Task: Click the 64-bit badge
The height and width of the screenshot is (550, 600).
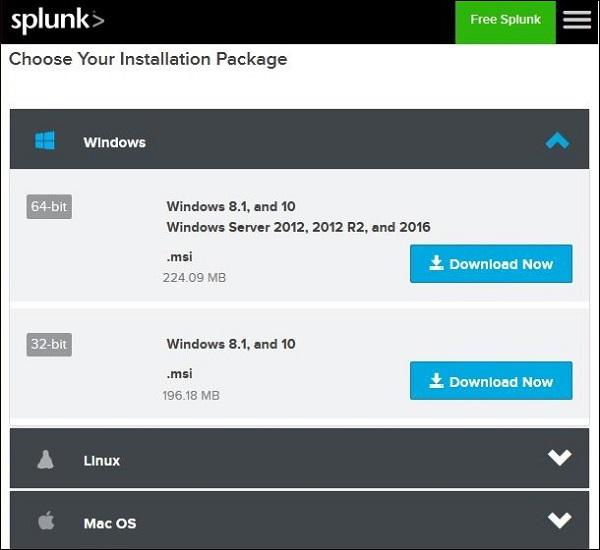Action: pyautogui.click(x=49, y=207)
